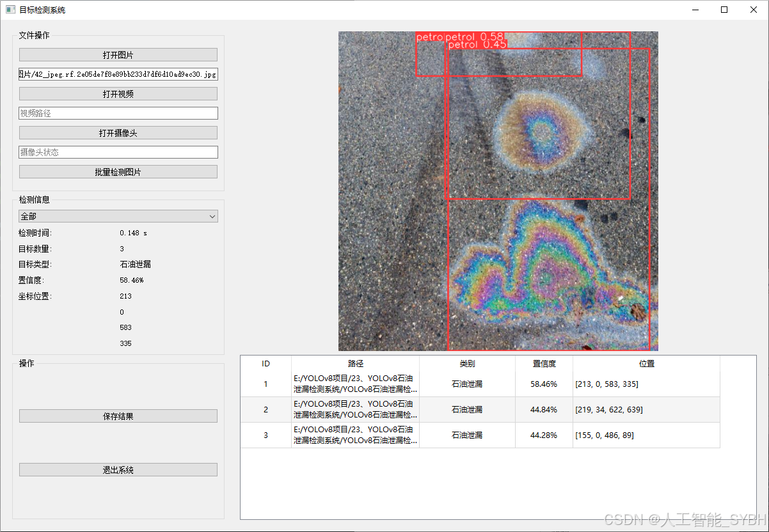The height and width of the screenshot is (532, 769).
Task: Click the detected oil spill image preview
Action: (498, 191)
